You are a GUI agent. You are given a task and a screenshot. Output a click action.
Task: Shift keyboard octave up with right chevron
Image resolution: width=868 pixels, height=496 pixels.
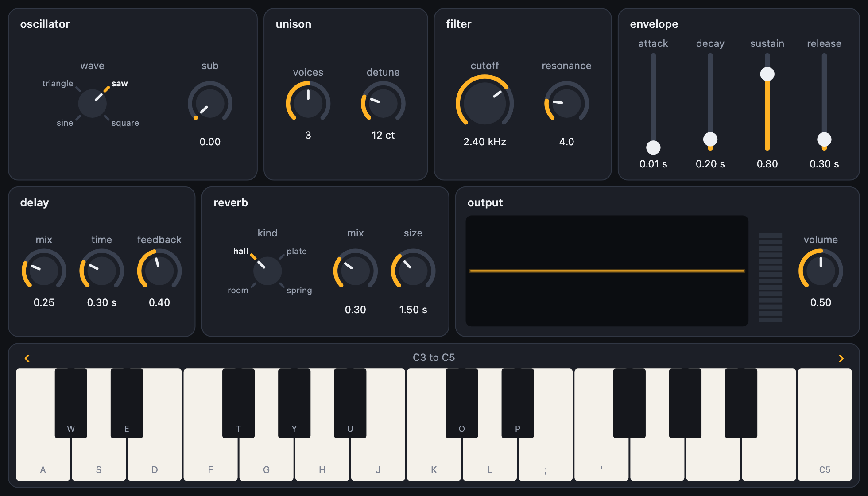pyautogui.click(x=841, y=358)
